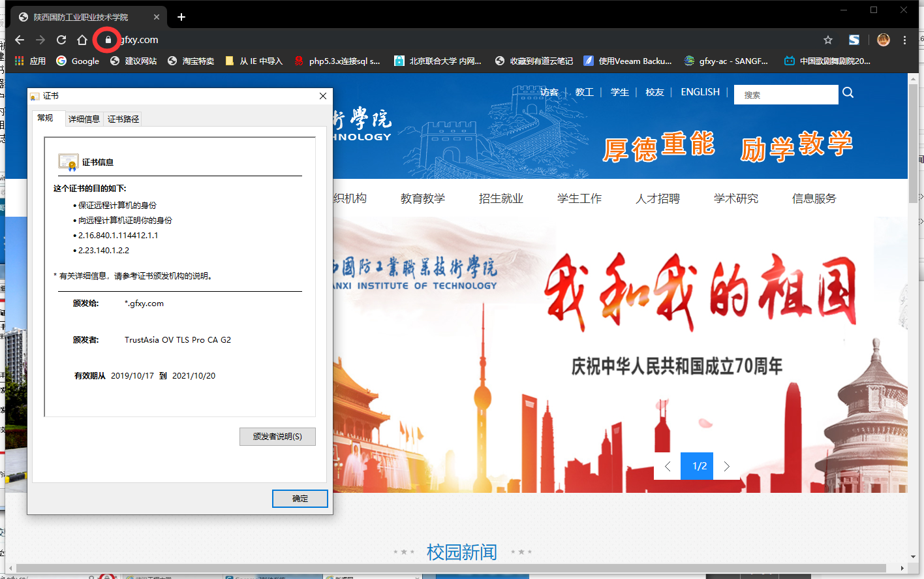Go to the browser home page icon

point(82,40)
